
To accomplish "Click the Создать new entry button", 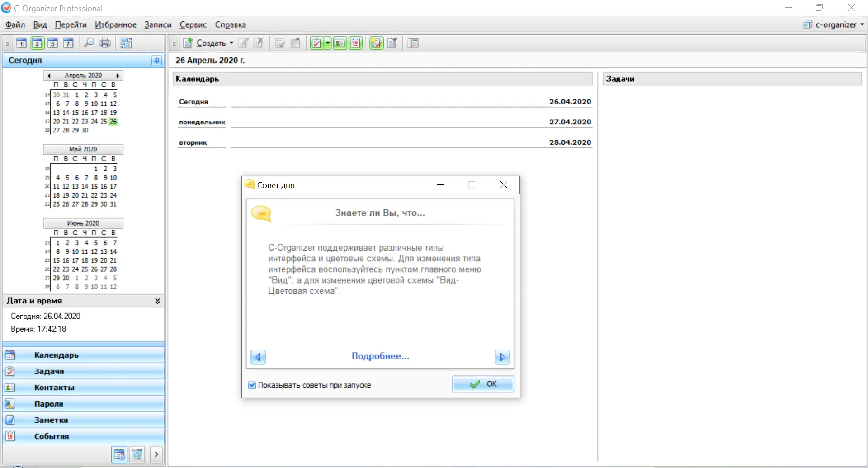I will (x=205, y=43).
